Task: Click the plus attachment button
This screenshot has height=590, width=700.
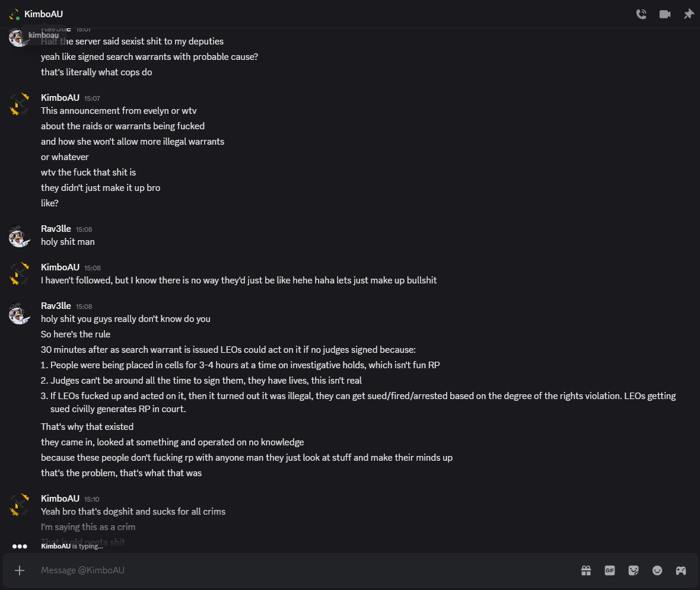Action: [20, 570]
